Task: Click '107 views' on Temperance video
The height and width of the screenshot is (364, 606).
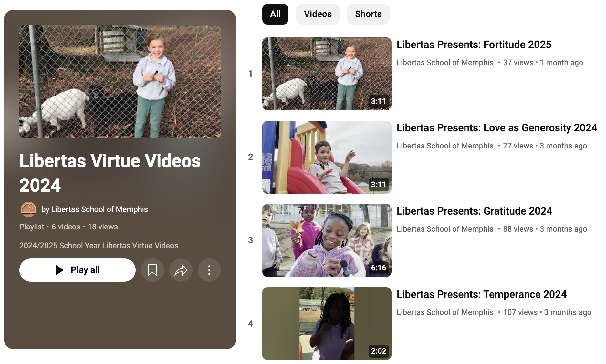Action: [520, 312]
